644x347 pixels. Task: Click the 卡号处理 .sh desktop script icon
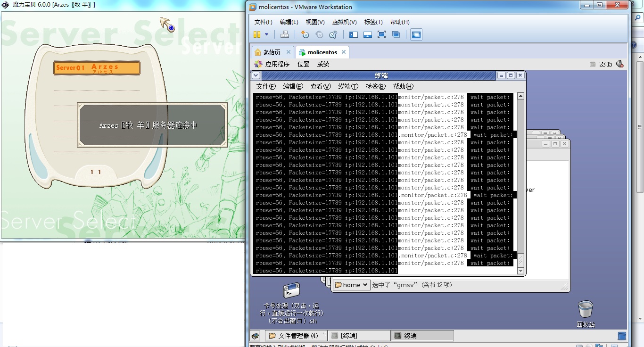291,290
